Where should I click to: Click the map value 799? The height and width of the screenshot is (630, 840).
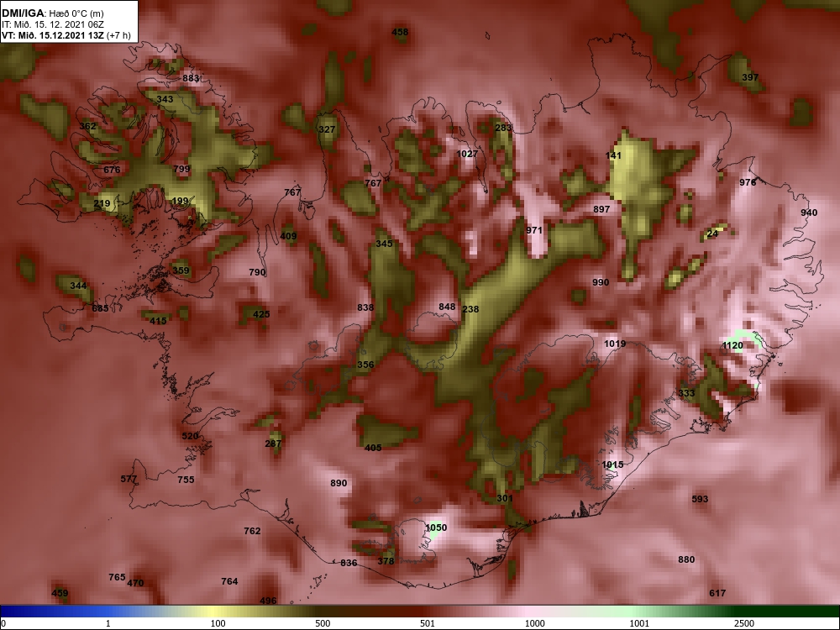[181, 169]
